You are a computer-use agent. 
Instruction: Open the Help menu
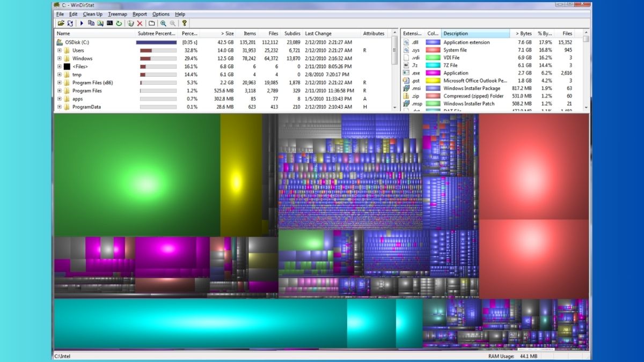(x=180, y=14)
